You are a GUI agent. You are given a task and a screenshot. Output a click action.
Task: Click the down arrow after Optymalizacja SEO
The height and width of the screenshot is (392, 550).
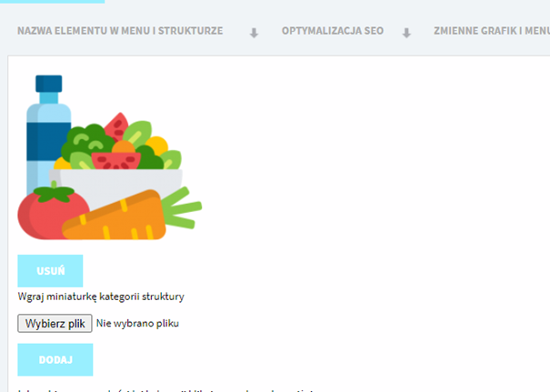click(x=406, y=33)
